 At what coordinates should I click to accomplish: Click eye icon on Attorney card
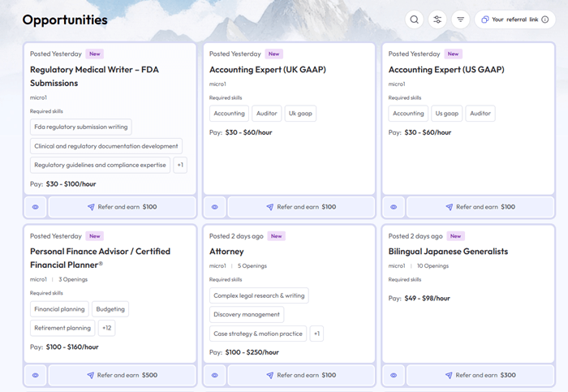214,376
